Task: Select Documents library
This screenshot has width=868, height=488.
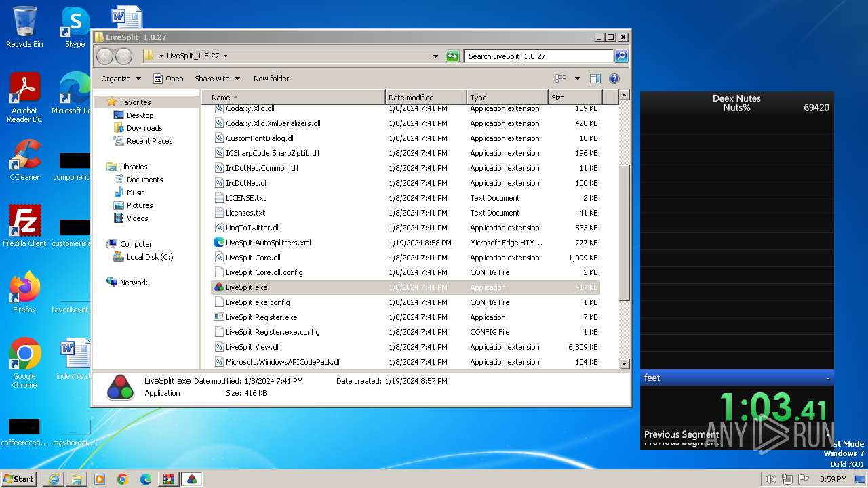Action: click(144, 180)
